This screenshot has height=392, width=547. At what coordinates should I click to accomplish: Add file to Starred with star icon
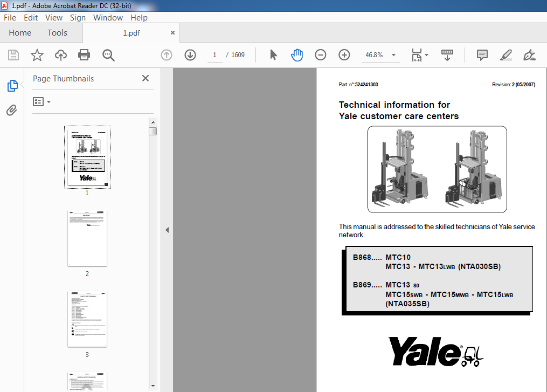pos(37,55)
